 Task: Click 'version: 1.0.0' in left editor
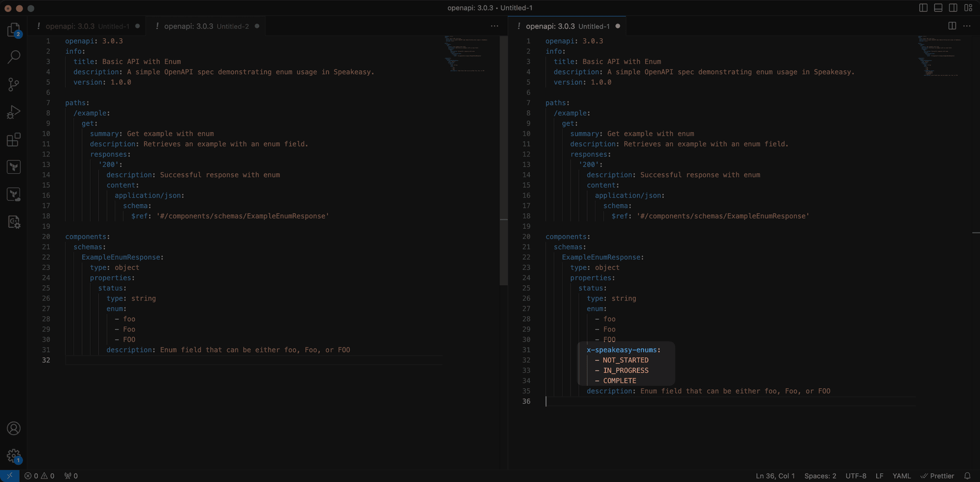102,82
